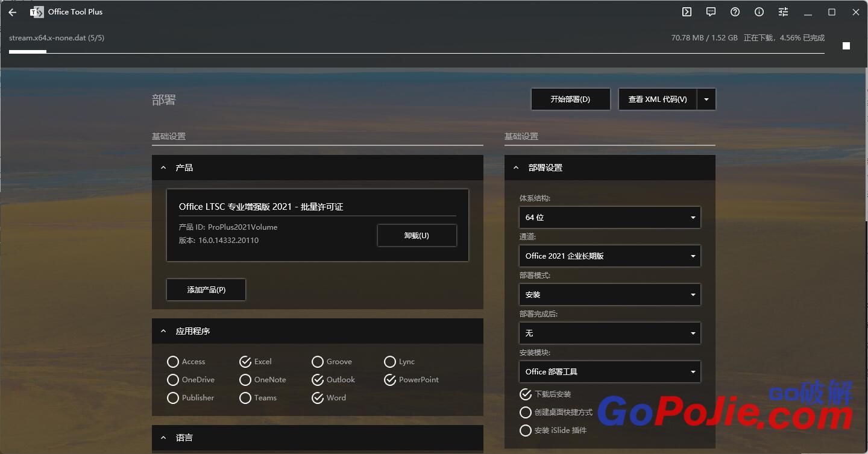Uncheck the Word application
868x454 pixels.
(x=329, y=398)
